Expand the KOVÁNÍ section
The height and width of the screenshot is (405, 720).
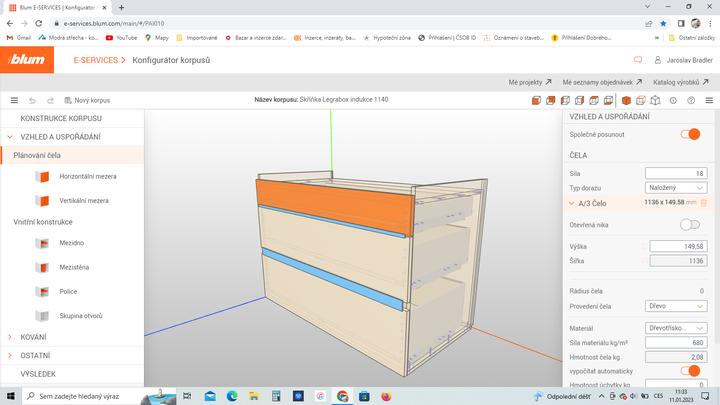[33, 337]
